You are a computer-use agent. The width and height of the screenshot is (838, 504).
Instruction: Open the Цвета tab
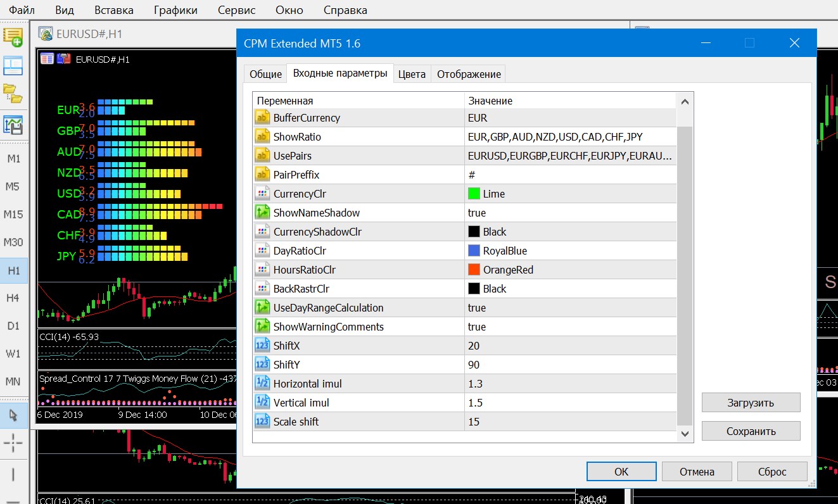412,74
